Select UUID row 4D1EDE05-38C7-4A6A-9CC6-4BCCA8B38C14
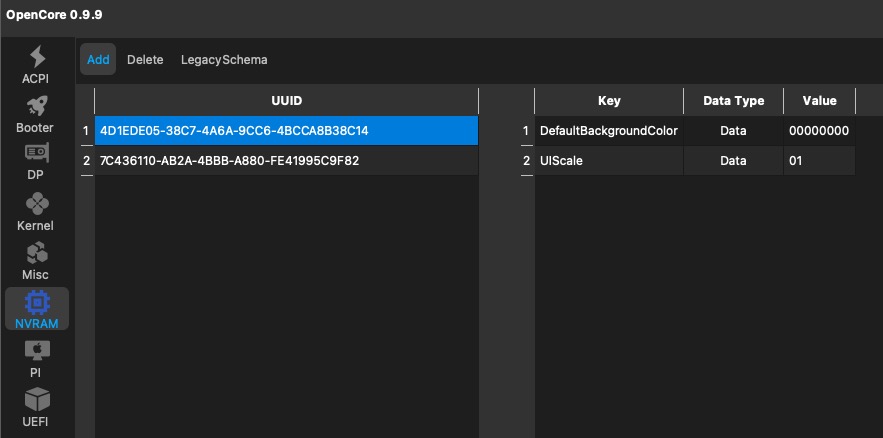 (x=285, y=131)
